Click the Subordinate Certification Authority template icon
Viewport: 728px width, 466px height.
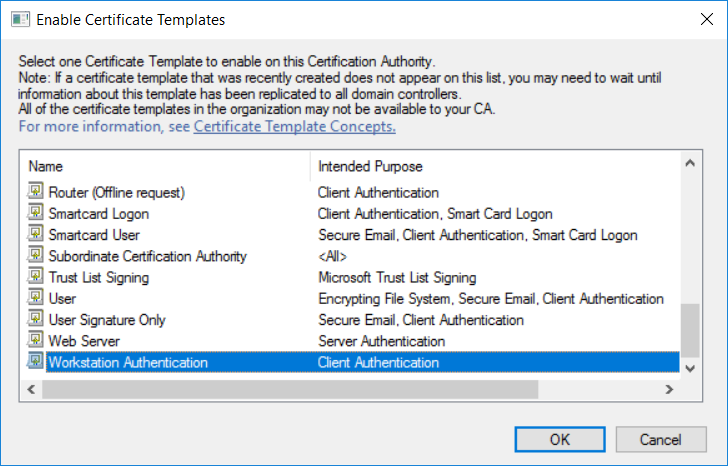click(x=35, y=255)
